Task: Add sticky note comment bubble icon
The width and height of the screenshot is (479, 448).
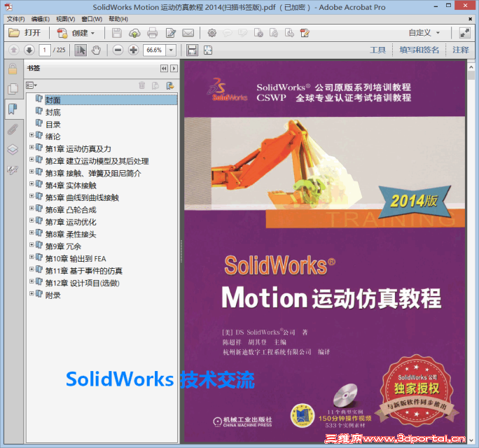Action: pyautogui.click(x=228, y=33)
